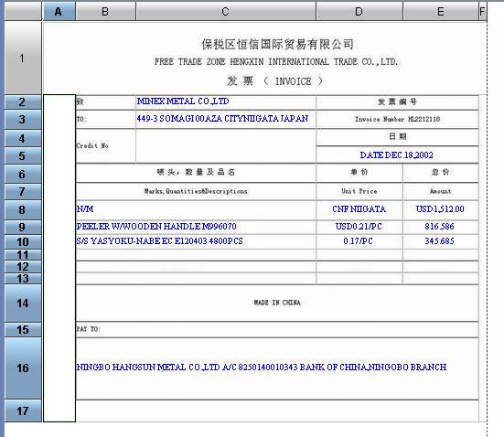This screenshot has width=504, height=437.
Task: Select the USD1,512.00 amount cell
Action: 441,210
